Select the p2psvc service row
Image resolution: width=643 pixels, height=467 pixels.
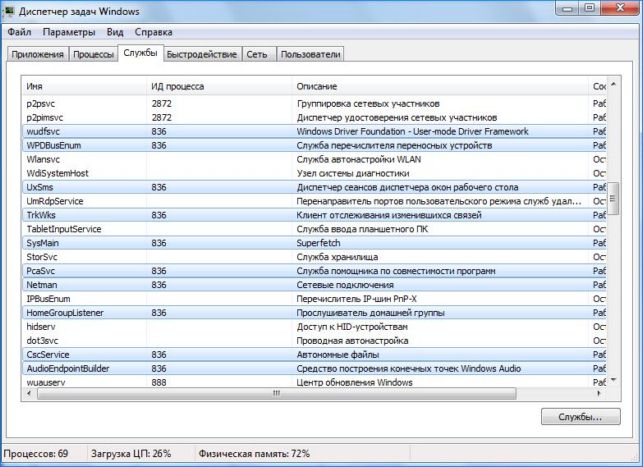[314, 104]
